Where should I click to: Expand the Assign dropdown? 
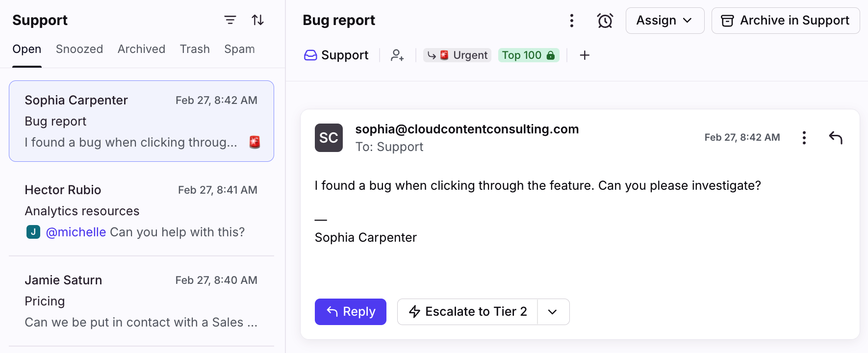[664, 21]
